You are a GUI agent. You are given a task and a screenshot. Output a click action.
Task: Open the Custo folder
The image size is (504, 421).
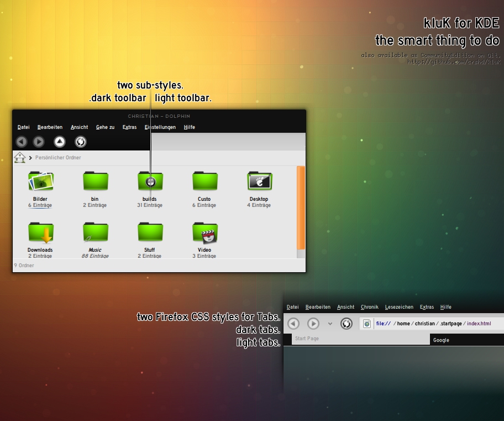point(204,181)
